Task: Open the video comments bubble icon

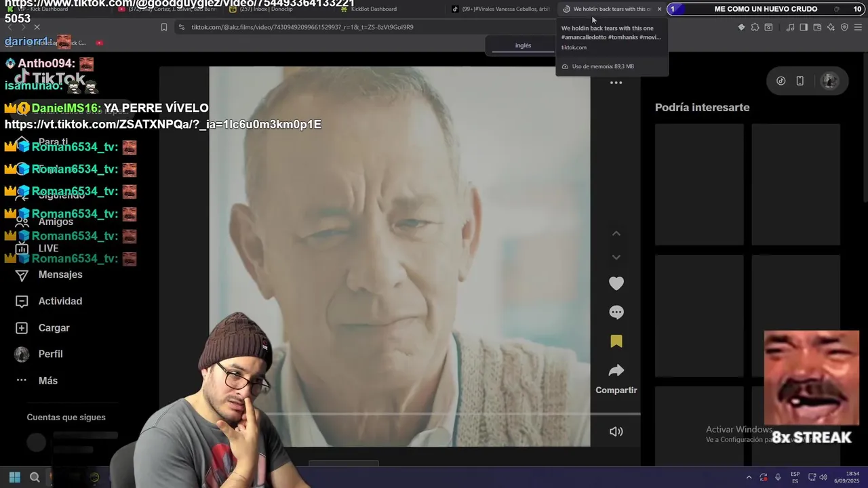Action: coord(616,312)
